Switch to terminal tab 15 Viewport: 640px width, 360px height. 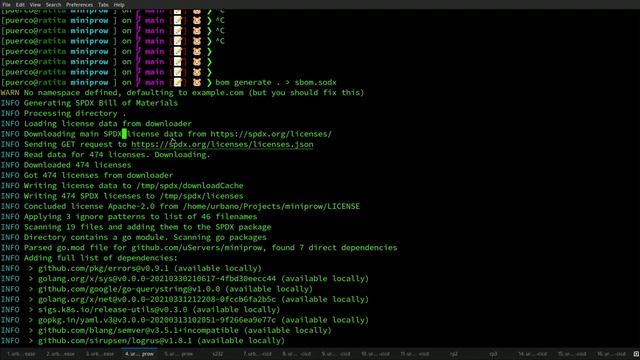(x=572, y=354)
